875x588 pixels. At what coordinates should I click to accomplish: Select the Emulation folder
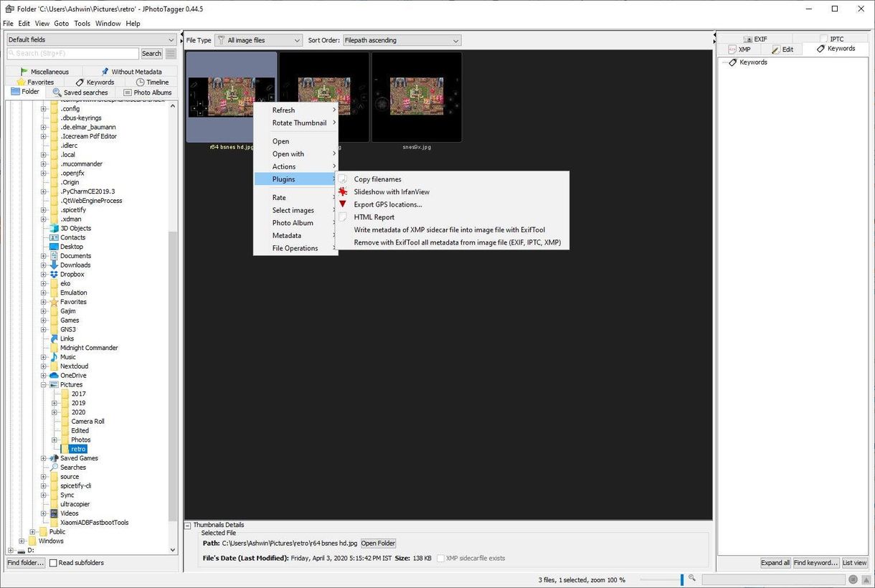[x=73, y=293]
